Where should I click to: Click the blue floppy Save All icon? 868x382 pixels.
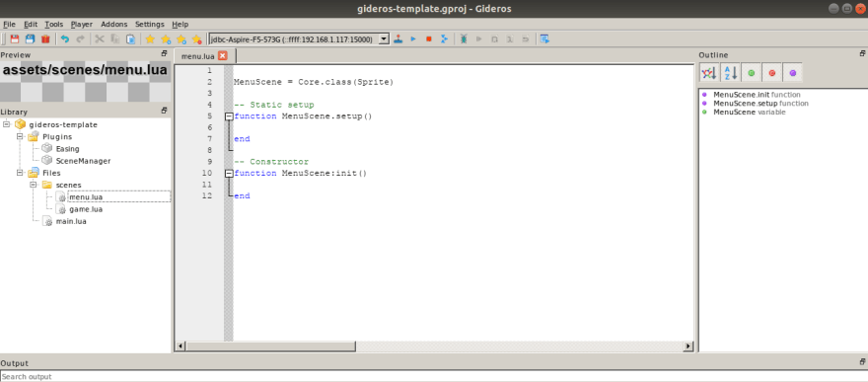tap(30, 39)
